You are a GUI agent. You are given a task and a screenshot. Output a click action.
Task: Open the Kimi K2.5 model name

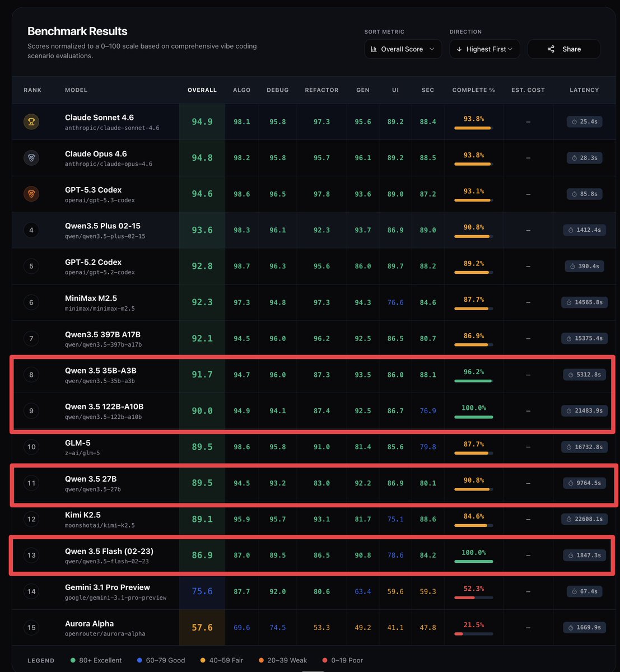[x=83, y=515]
